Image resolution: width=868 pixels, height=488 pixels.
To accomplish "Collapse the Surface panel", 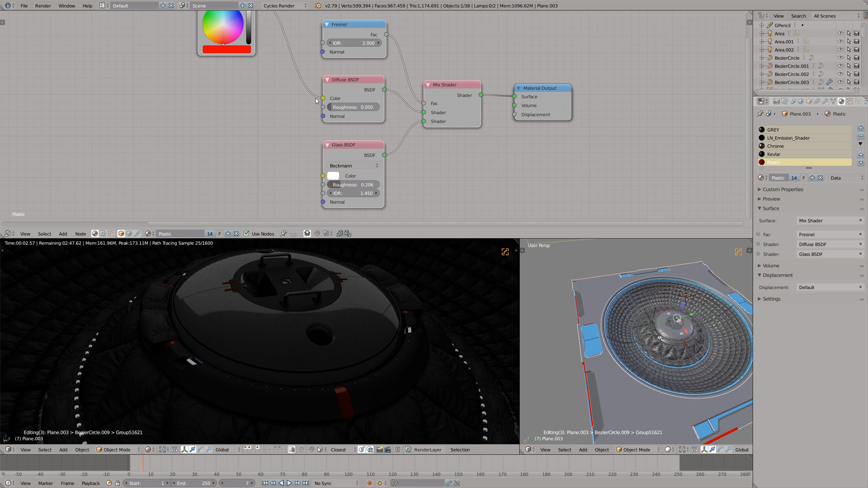I will [x=770, y=208].
